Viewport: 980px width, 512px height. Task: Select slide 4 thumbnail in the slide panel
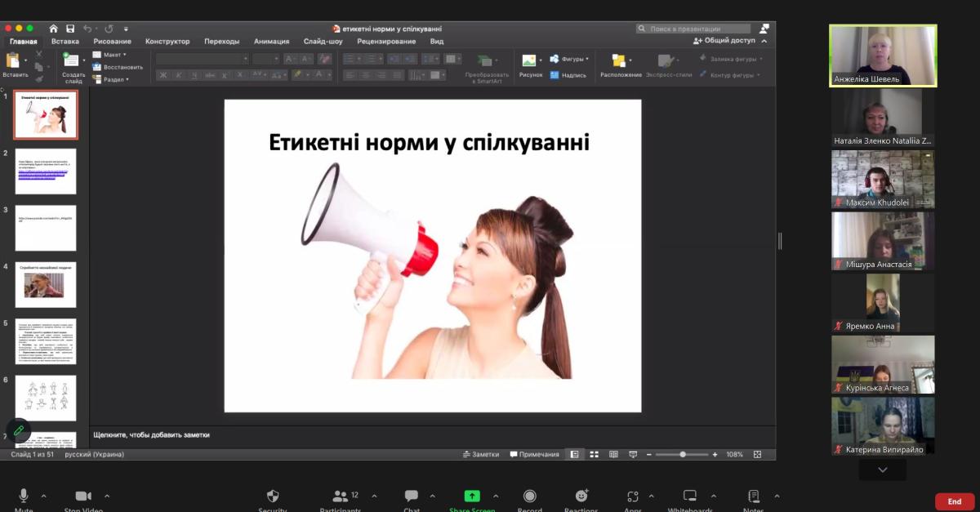point(46,284)
